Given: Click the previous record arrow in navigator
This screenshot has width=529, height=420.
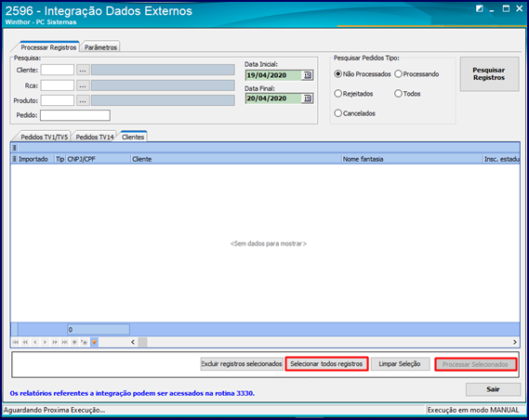Looking at the screenshot, I should tap(35, 342).
